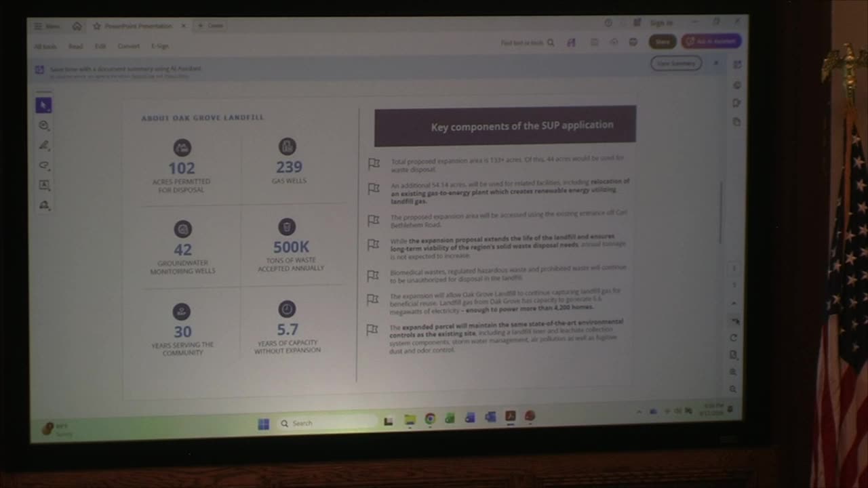
Task: Show hidden system tray icons chevron
Action: (x=639, y=411)
